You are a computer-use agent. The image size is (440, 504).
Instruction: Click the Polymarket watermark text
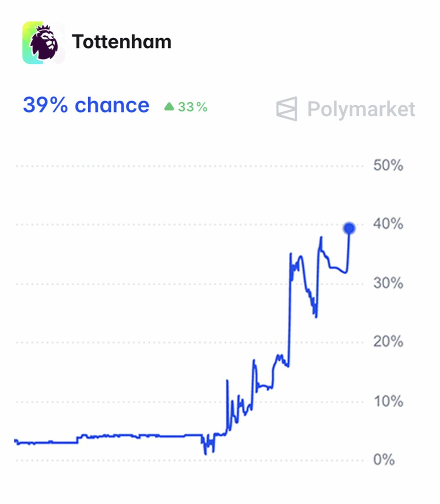(x=361, y=109)
